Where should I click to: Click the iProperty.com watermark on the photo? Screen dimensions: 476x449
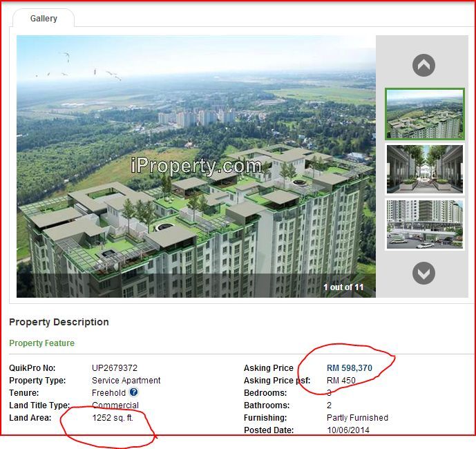(x=196, y=166)
